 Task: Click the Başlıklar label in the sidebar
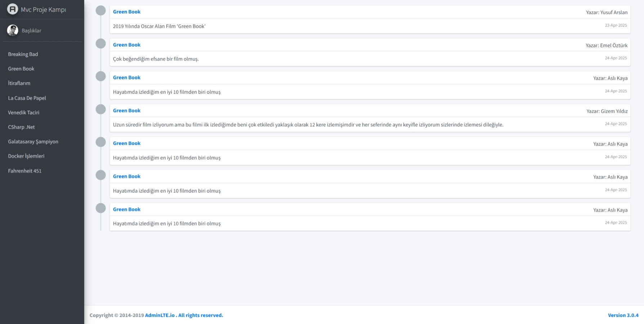(x=31, y=31)
